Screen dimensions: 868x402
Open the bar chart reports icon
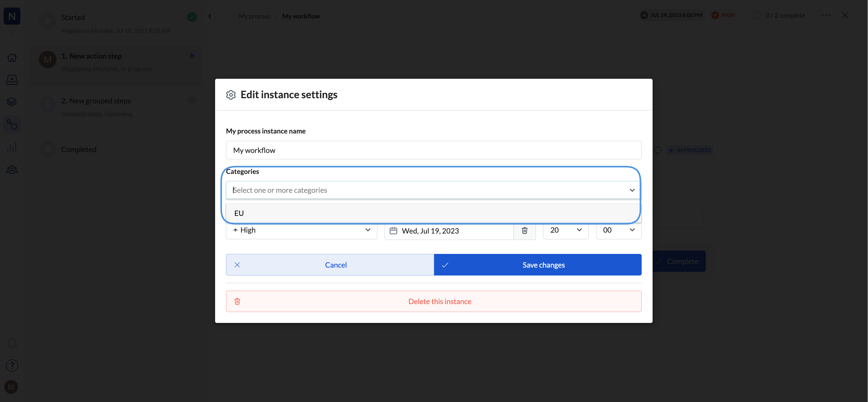pos(12,147)
